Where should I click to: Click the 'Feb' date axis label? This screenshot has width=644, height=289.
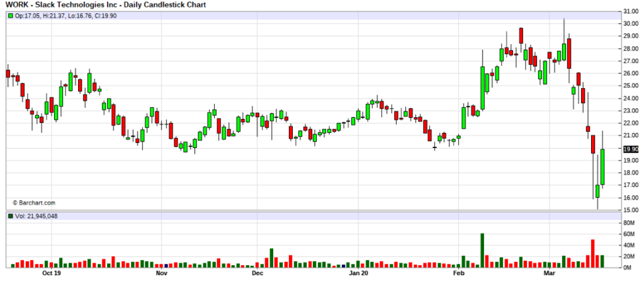click(x=458, y=273)
